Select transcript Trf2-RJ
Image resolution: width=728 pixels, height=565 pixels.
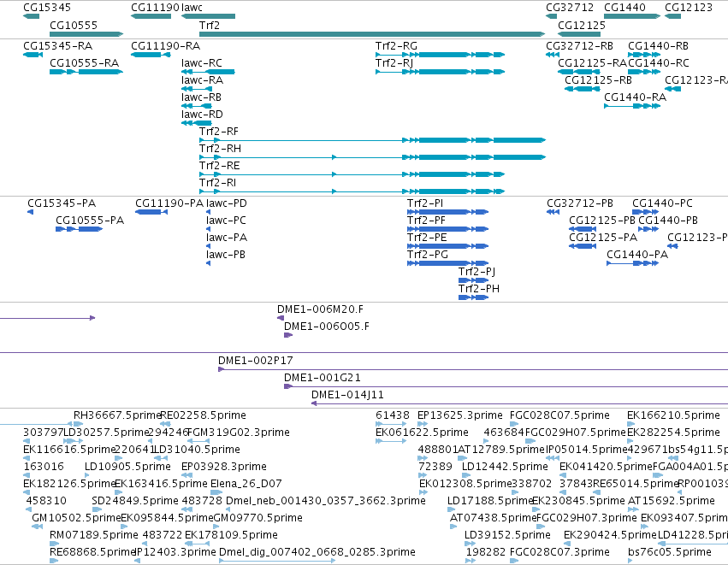coord(441,72)
